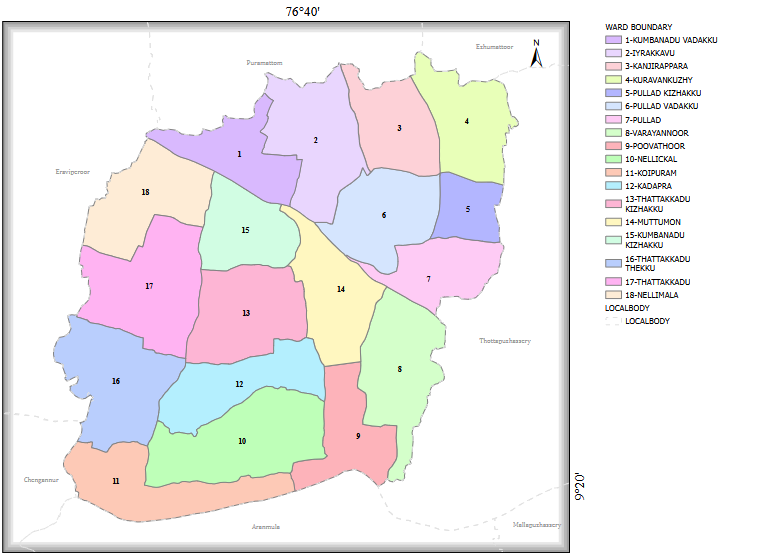This screenshot has width=760, height=553.
Task: Click the Ezhumattoor neighbor label
Action: (494, 47)
